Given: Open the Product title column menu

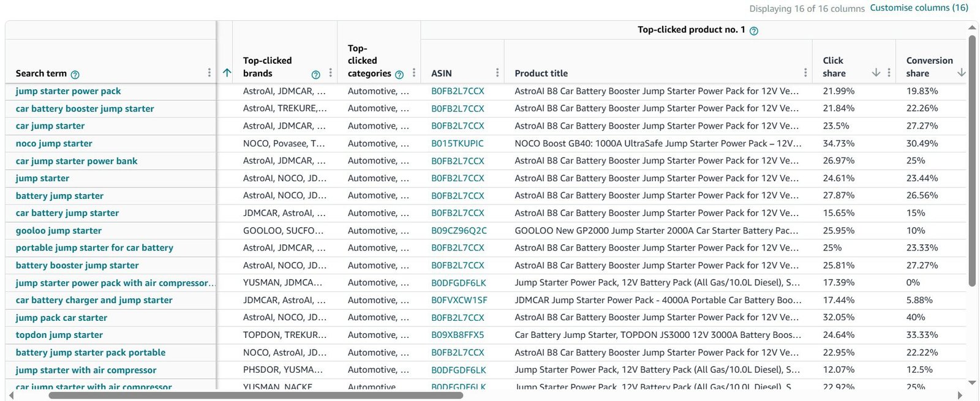Looking at the screenshot, I should point(805,73).
